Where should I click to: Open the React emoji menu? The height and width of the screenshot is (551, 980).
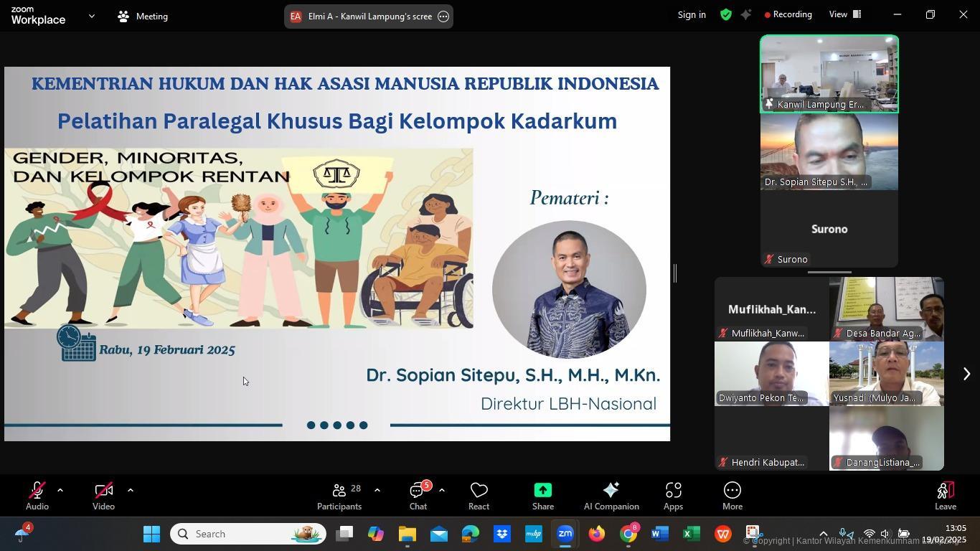pyautogui.click(x=479, y=496)
